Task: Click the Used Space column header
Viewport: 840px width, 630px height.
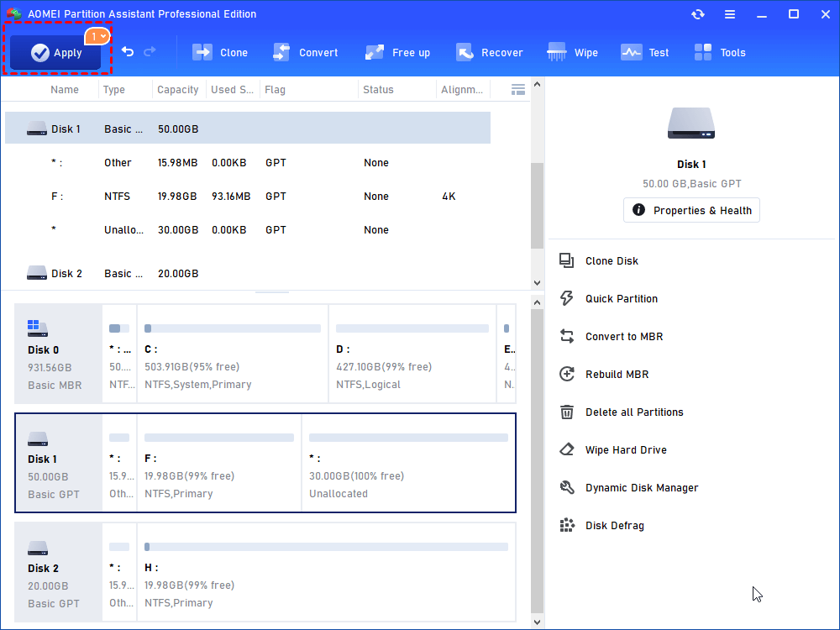Action: coord(232,90)
